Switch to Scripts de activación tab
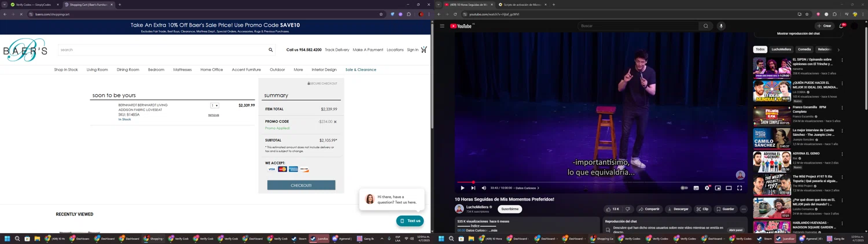 click(x=523, y=5)
